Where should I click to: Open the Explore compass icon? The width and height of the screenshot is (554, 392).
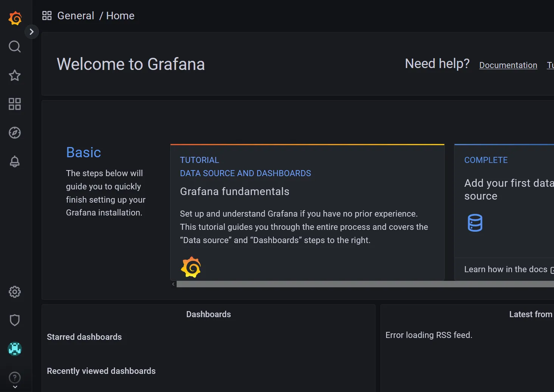tap(15, 133)
